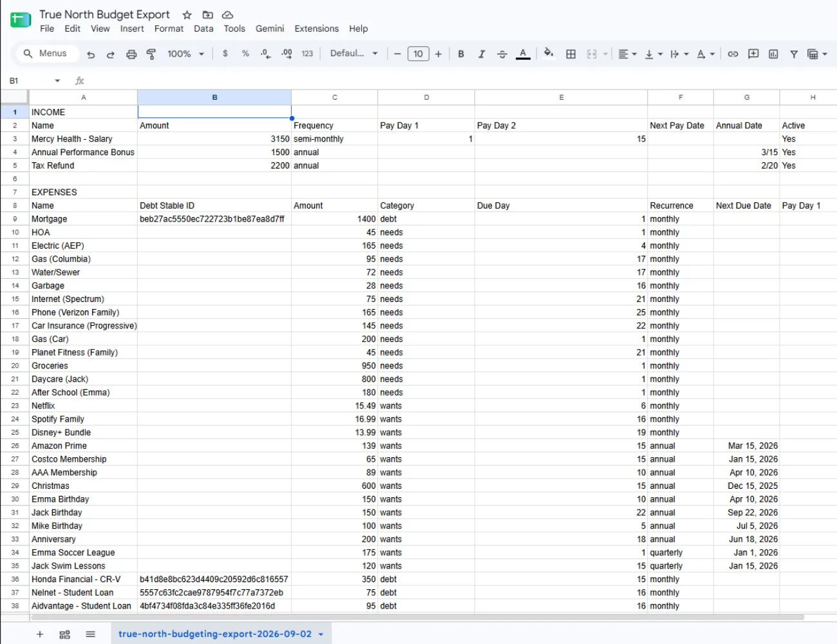Select the semi-monthly frequency cell

pyautogui.click(x=334, y=138)
